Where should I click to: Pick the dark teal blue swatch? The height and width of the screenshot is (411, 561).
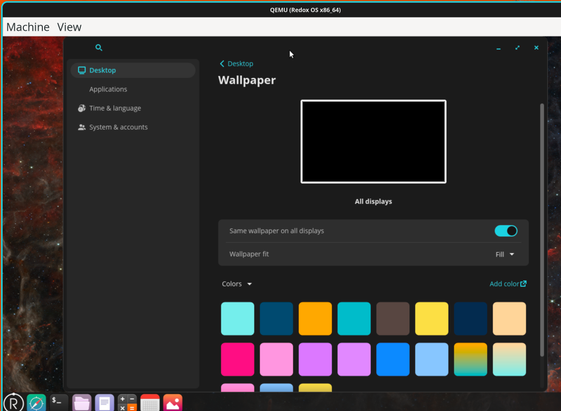tap(276, 318)
